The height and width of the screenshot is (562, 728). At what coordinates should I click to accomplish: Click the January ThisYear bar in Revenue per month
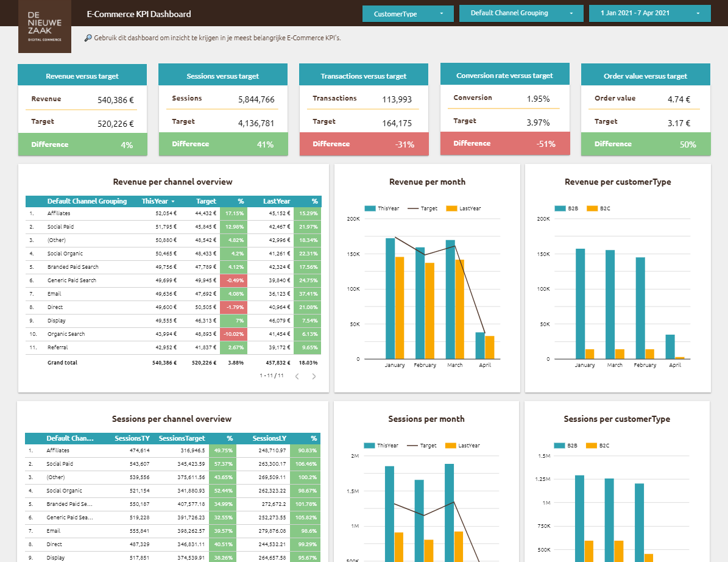[x=390, y=298]
